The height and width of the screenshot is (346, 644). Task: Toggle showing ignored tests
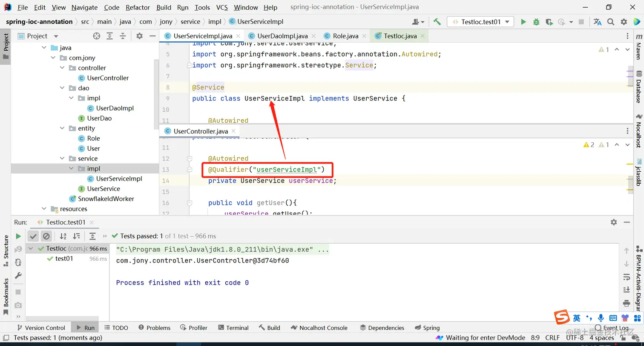coord(46,236)
